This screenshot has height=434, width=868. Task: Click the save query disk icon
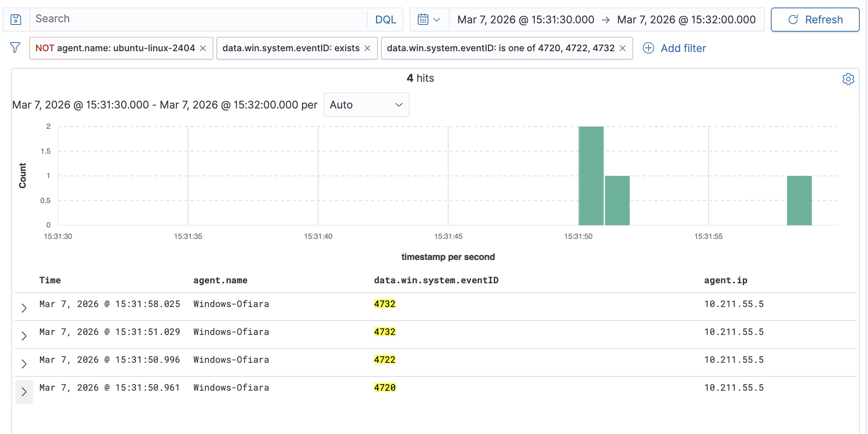[16, 19]
